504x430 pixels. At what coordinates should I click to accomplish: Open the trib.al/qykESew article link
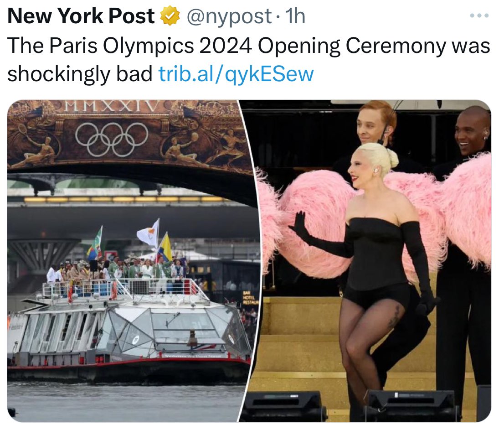coord(236,74)
